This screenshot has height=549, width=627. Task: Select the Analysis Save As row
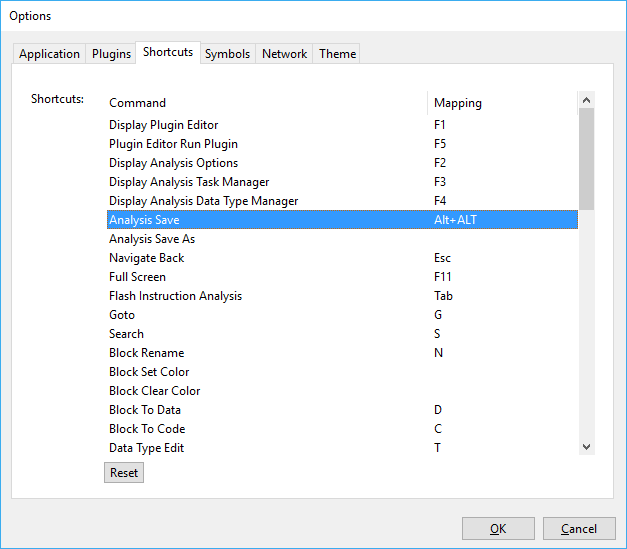pos(152,239)
